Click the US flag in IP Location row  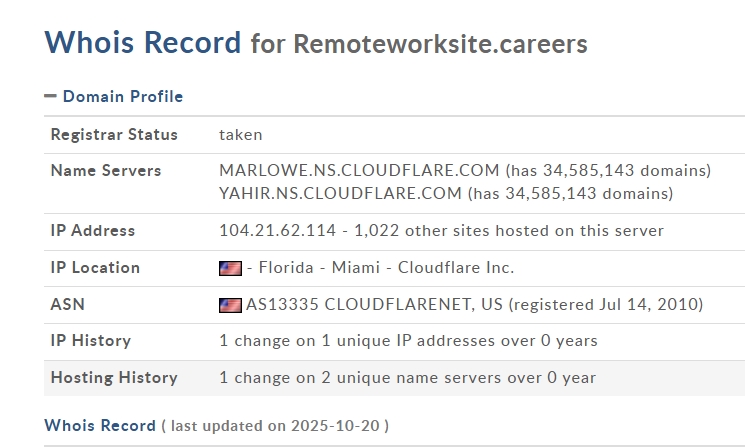(x=230, y=268)
